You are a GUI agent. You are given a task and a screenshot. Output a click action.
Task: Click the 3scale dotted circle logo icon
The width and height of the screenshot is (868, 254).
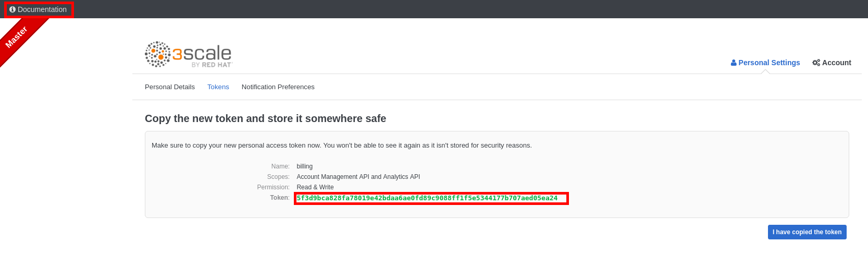click(x=157, y=54)
